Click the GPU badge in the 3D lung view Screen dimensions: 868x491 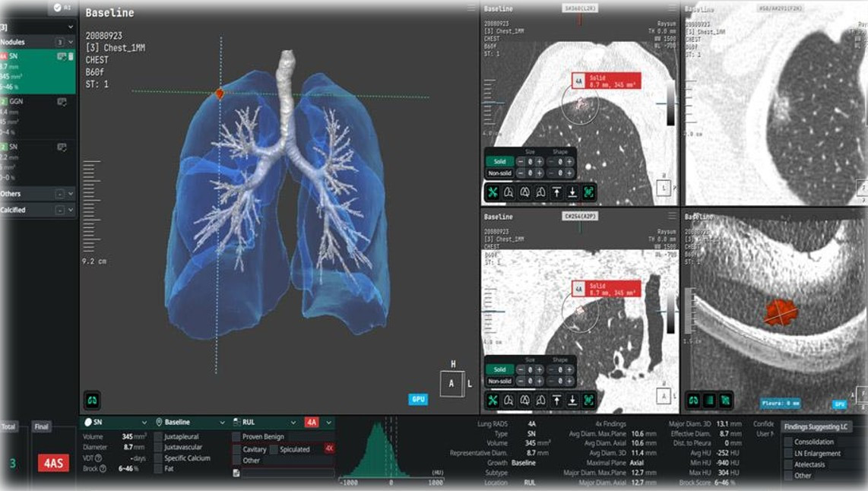click(x=418, y=399)
